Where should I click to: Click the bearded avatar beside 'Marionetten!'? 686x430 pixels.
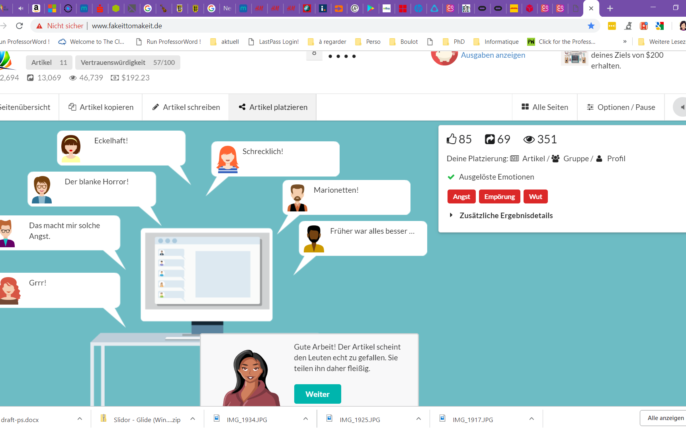click(x=296, y=197)
